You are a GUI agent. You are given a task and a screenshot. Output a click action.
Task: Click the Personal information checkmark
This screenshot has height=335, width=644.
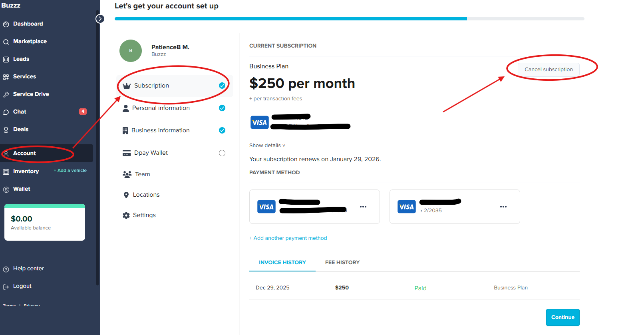pos(222,108)
